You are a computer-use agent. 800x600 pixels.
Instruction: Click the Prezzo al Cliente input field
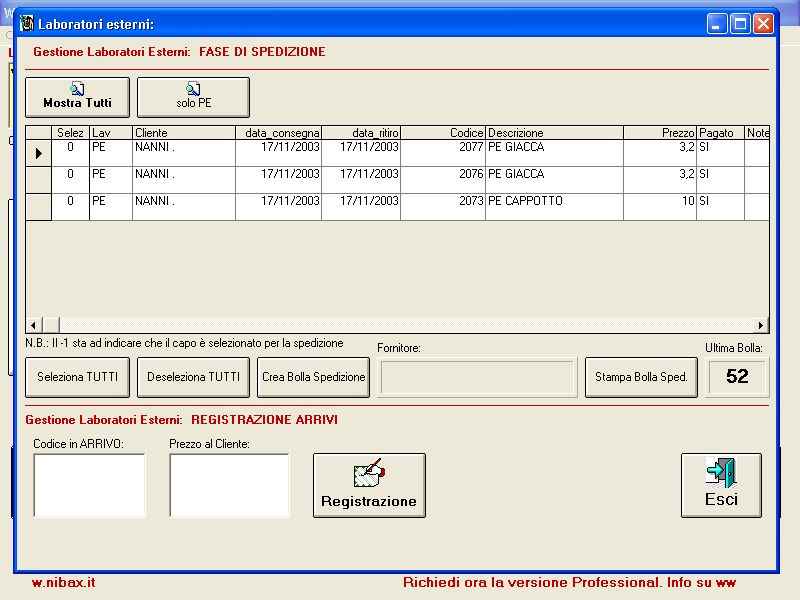pyautogui.click(x=229, y=486)
